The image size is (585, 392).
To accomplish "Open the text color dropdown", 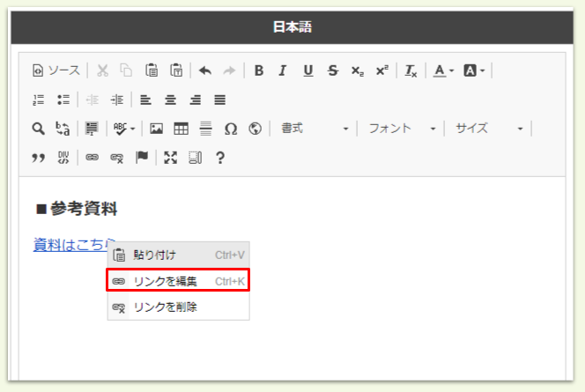I will [443, 70].
